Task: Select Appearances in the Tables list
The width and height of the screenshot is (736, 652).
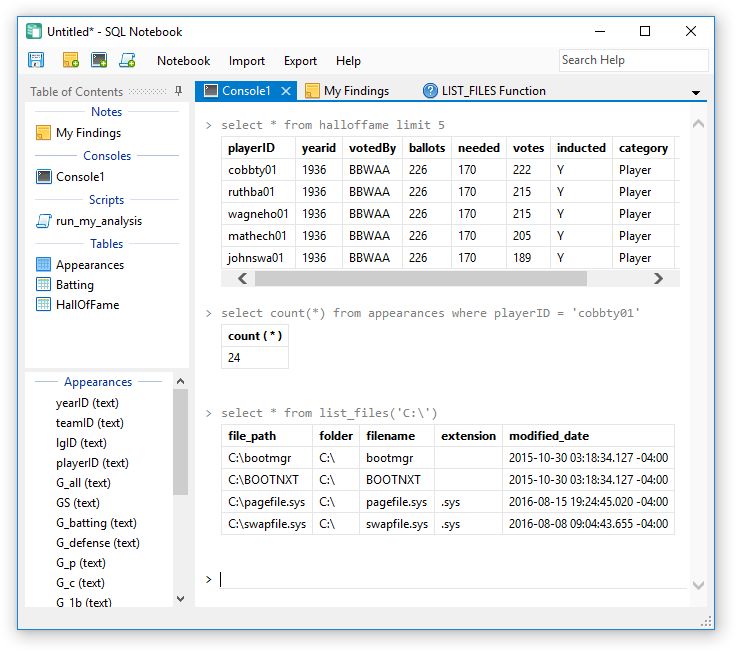Action: click(90, 265)
